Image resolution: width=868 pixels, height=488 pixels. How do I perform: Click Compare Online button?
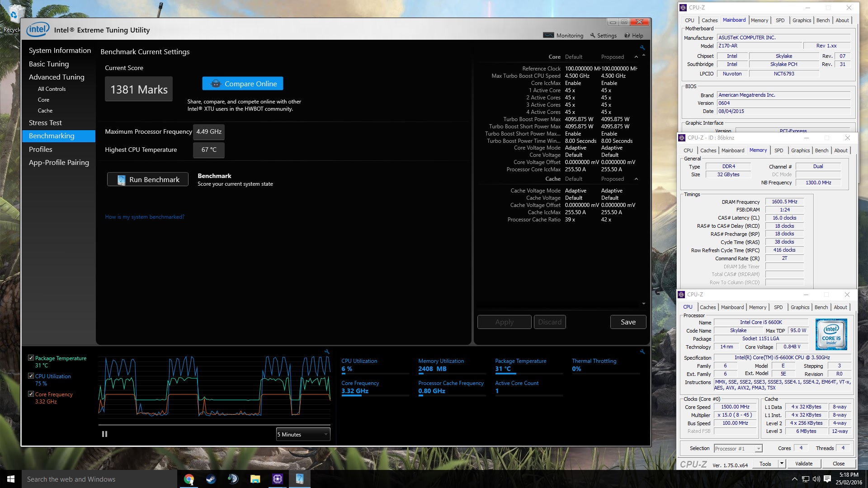(x=243, y=84)
